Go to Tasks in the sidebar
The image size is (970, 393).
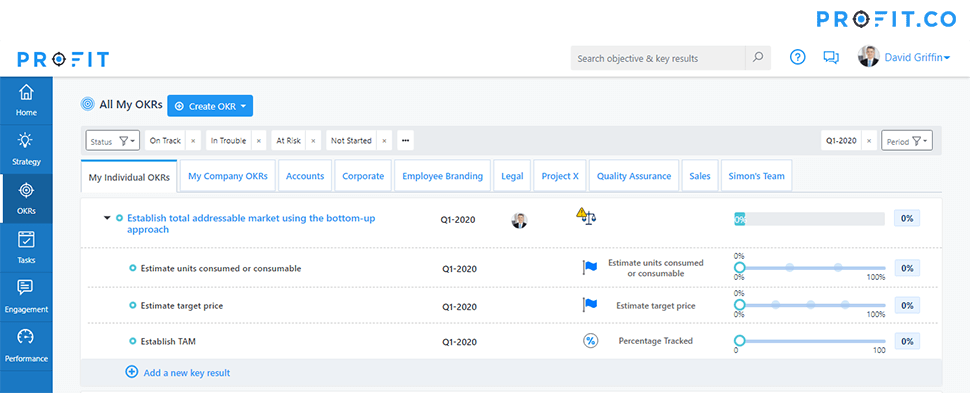(26, 247)
